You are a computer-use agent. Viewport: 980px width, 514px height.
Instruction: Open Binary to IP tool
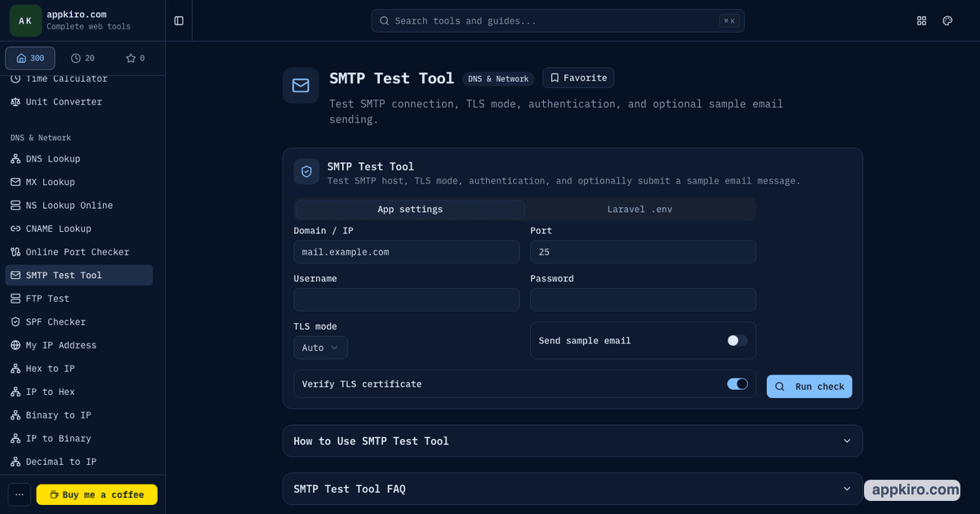coord(79,415)
